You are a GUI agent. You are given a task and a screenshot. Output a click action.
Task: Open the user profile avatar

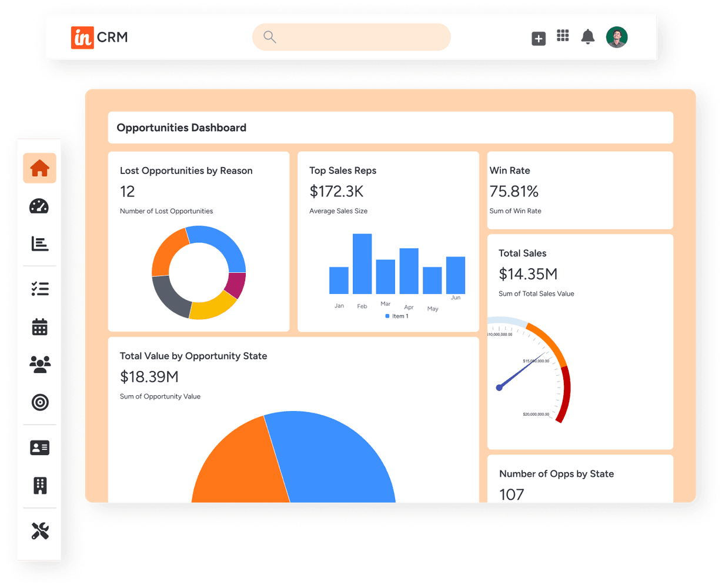(x=617, y=37)
